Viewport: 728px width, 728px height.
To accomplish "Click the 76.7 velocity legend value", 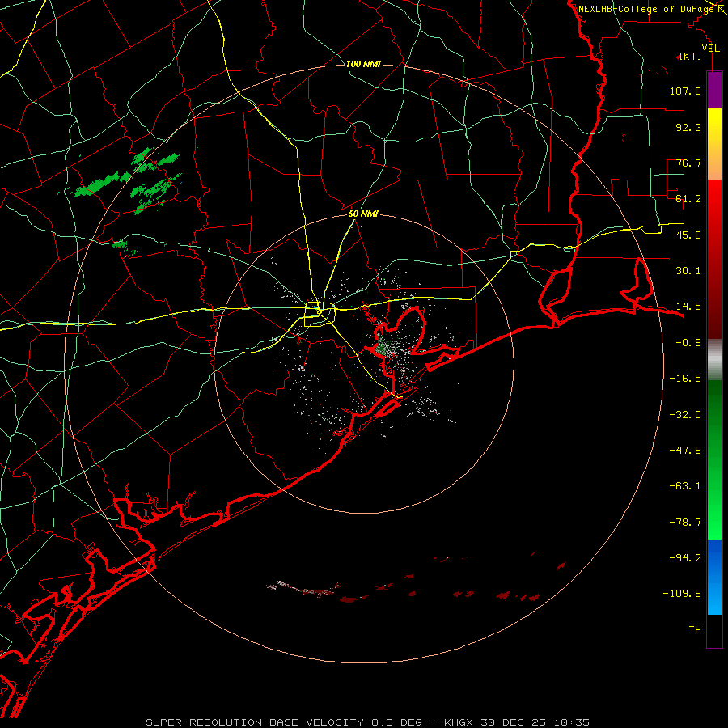I will [x=688, y=163].
